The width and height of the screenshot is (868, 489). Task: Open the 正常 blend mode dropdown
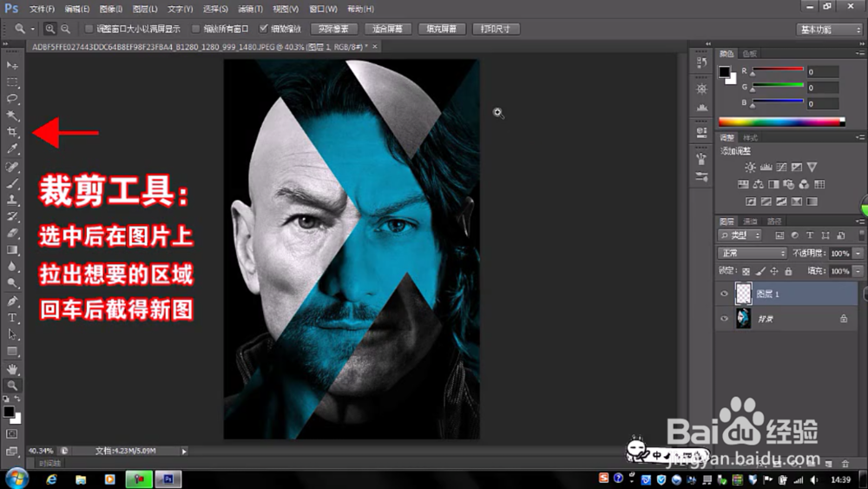pyautogui.click(x=753, y=253)
